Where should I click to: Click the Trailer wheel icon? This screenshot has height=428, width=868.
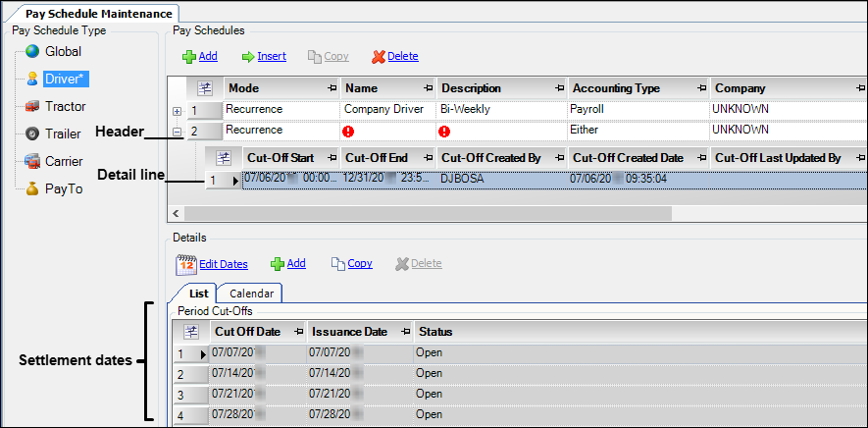[32, 134]
